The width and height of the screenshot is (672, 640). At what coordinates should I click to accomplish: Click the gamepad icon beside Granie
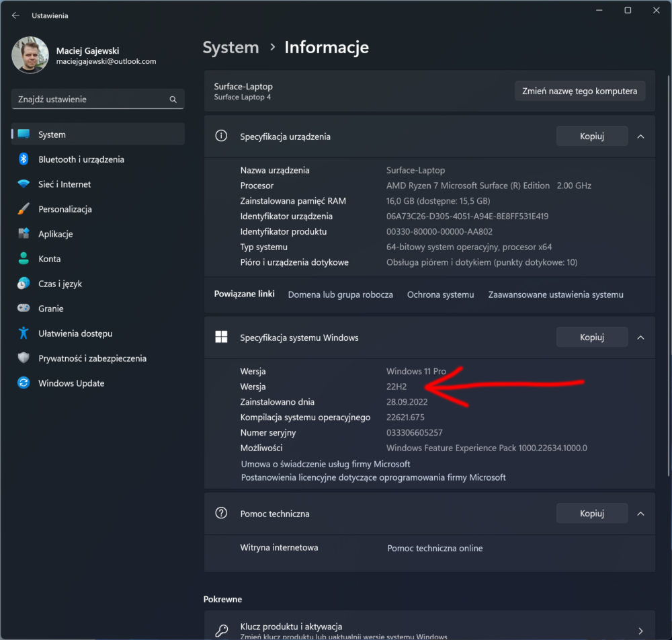point(24,308)
